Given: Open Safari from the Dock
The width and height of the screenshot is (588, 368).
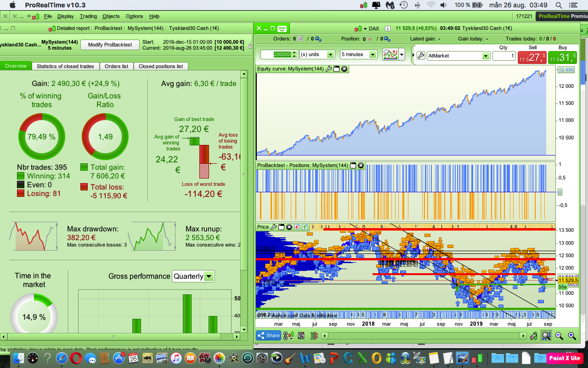Looking at the screenshot, I should tap(62, 358).
